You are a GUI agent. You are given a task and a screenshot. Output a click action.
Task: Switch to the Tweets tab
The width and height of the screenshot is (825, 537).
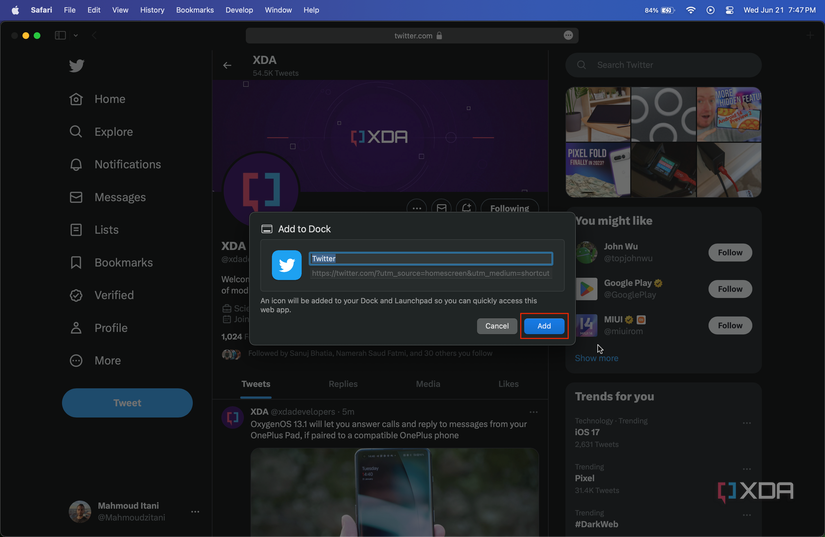[256, 384]
